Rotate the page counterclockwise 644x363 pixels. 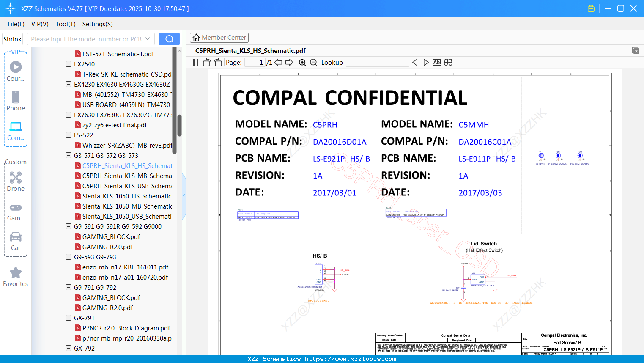pyautogui.click(x=206, y=63)
